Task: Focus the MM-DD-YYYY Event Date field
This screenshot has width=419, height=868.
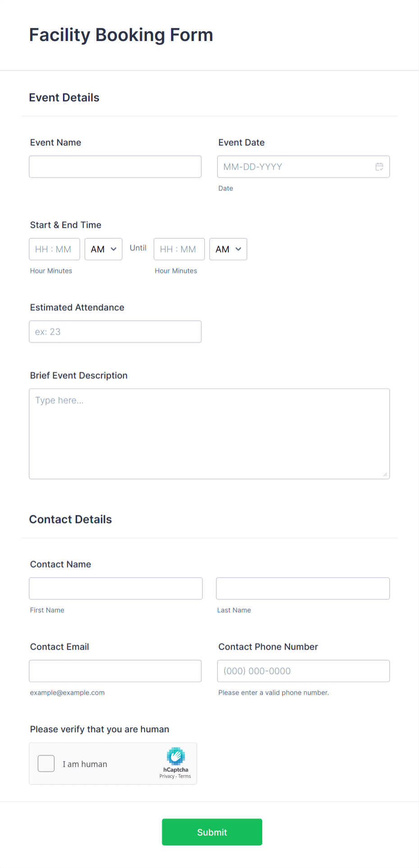Action: coord(293,166)
